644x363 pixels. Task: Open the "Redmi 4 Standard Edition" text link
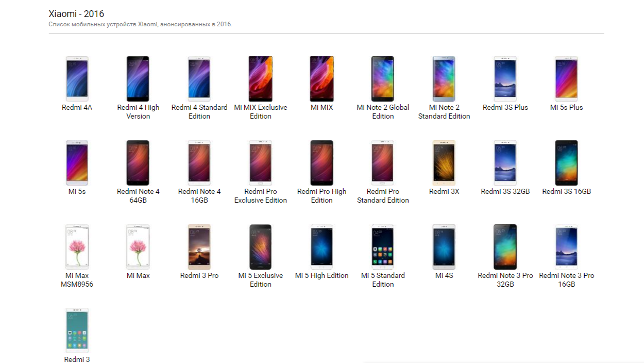pyautogui.click(x=199, y=112)
